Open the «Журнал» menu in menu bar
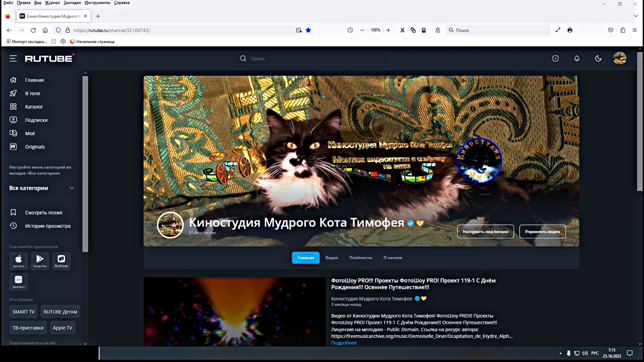Screen dimensions: 644x362 coord(52,3)
